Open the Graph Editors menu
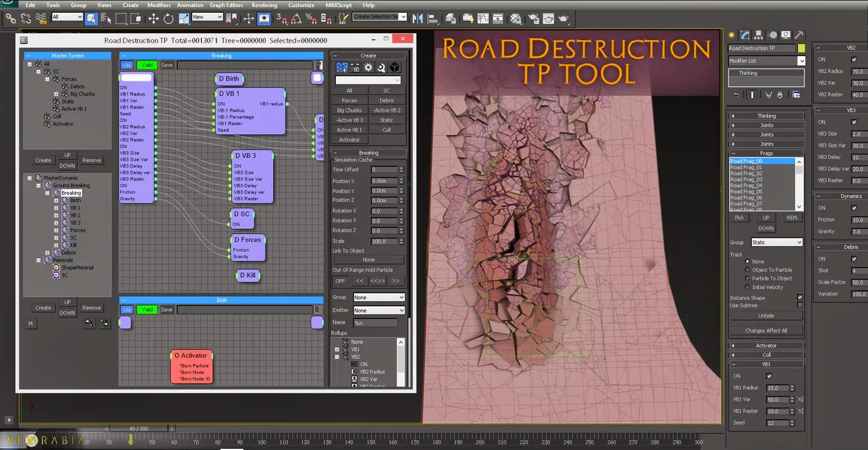868x450 pixels. [x=226, y=5]
